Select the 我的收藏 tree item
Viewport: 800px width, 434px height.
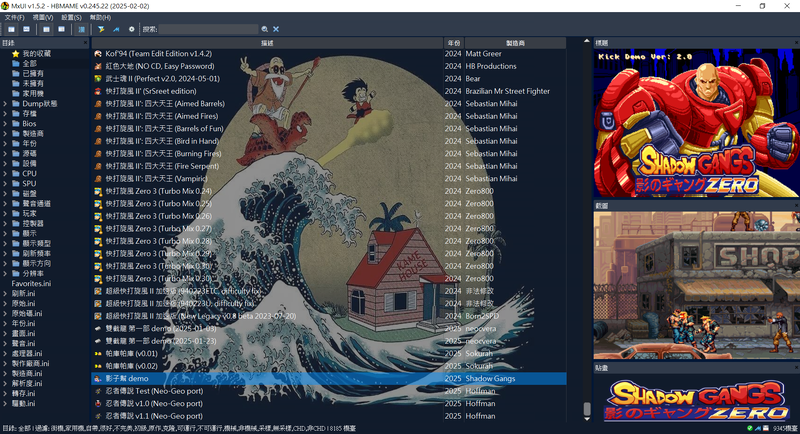(x=36, y=54)
